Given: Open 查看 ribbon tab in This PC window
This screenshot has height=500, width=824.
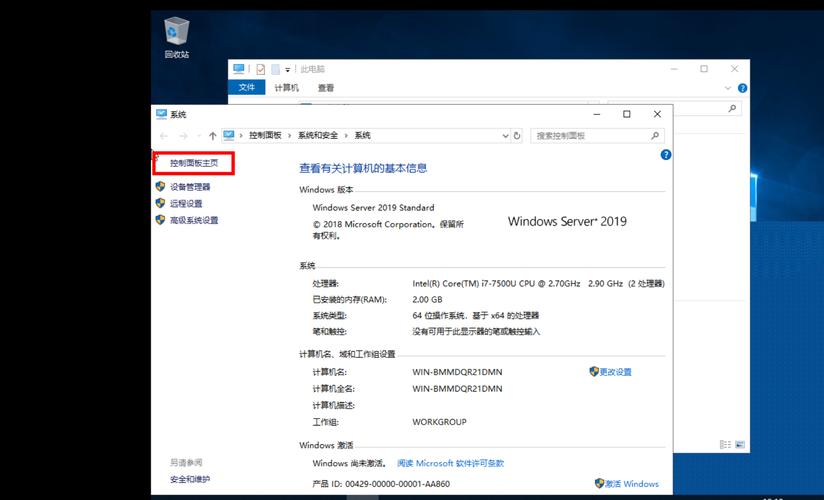Looking at the screenshot, I should (x=326, y=88).
